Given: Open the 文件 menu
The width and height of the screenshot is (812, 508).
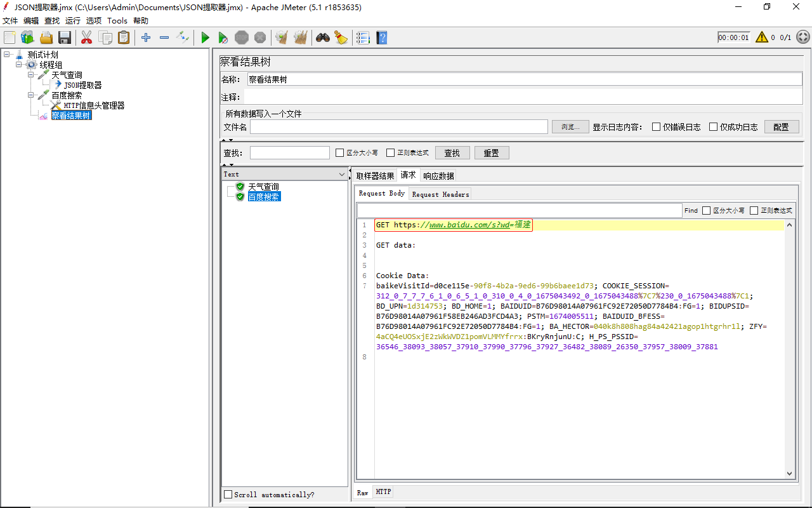Looking at the screenshot, I should click(x=10, y=20).
